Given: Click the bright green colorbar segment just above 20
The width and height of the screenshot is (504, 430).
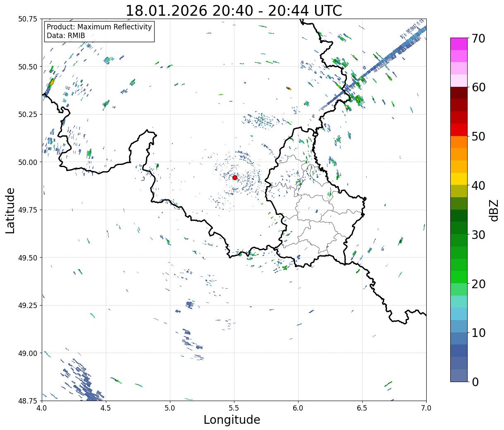Looking at the screenshot, I should (459, 277).
